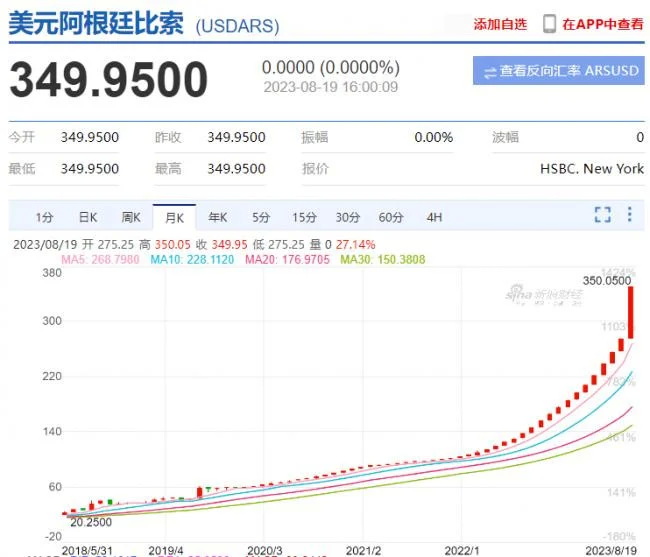
Task: Open the 4H chart tab
Action: pos(434,216)
